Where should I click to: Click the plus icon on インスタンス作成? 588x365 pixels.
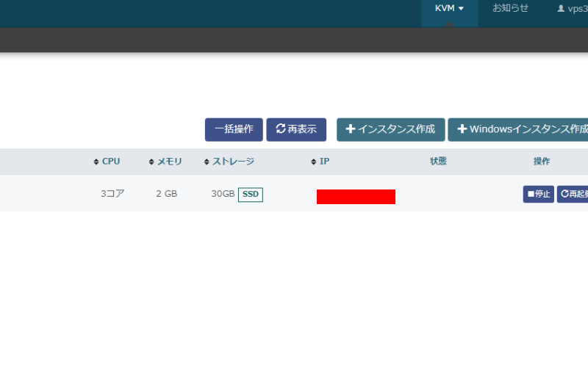pyautogui.click(x=350, y=129)
